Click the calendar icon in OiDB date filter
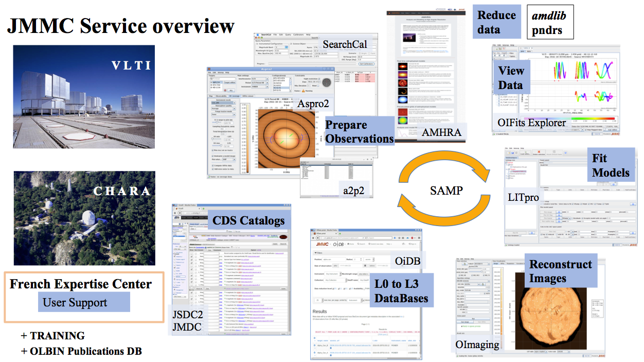Image resolution: width=644 pixels, height=362 pixels. point(365,266)
